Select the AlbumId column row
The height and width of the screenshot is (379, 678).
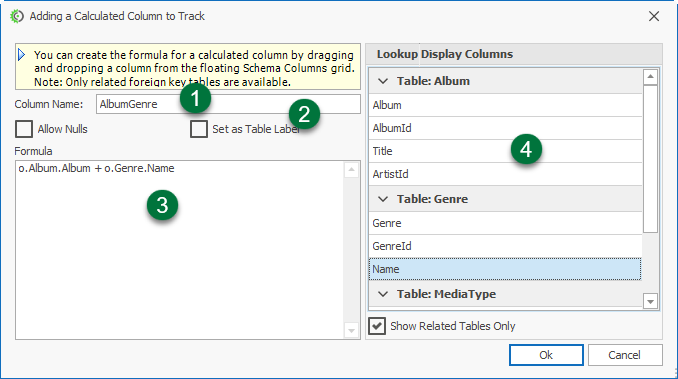point(505,128)
